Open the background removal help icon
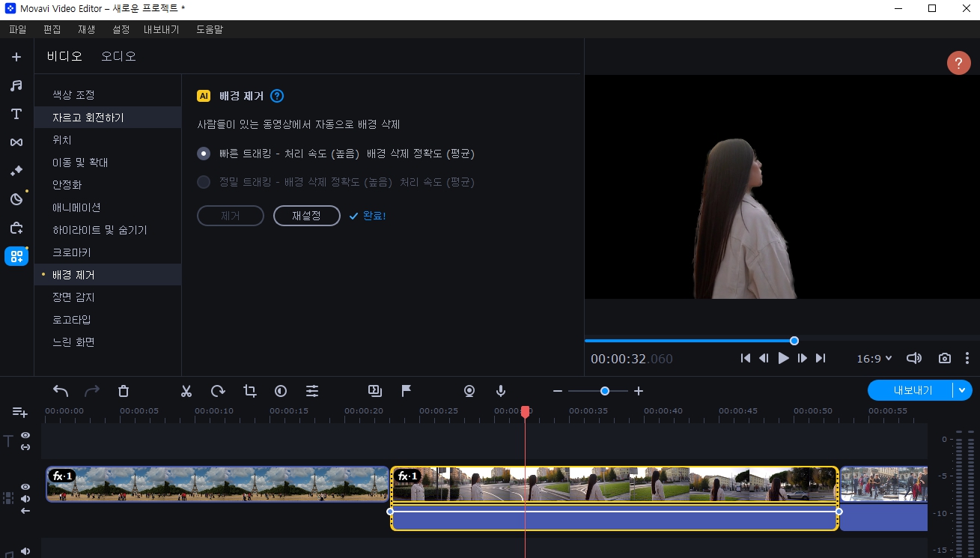Viewport: 980px width, 558px height. pos(277,96)
